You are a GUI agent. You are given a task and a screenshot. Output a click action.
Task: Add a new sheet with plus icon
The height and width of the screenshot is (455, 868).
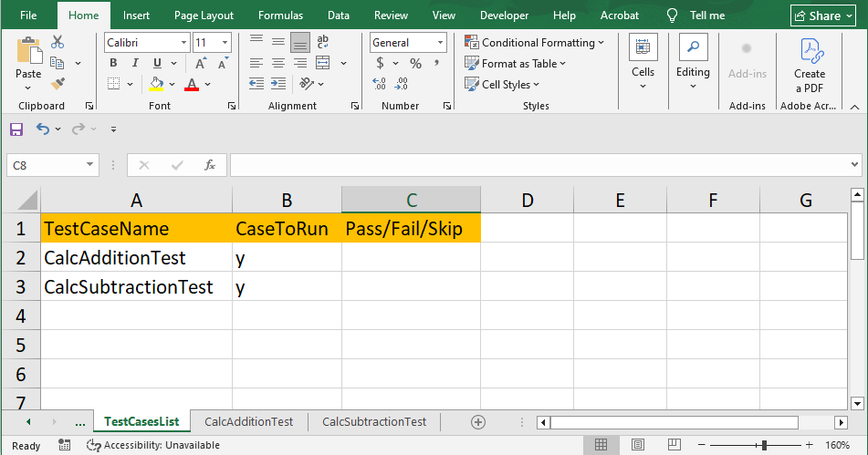[478, 422]
